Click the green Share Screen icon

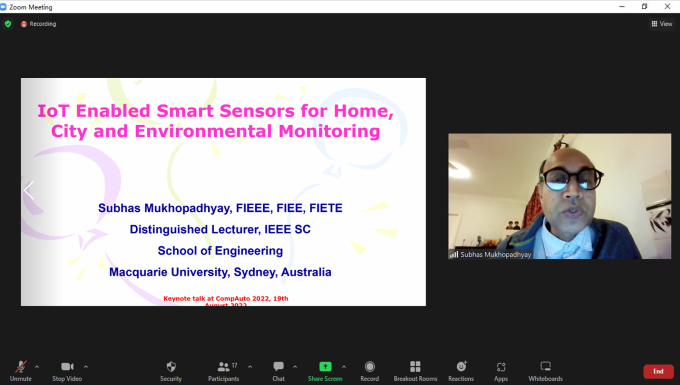[325, 367]
